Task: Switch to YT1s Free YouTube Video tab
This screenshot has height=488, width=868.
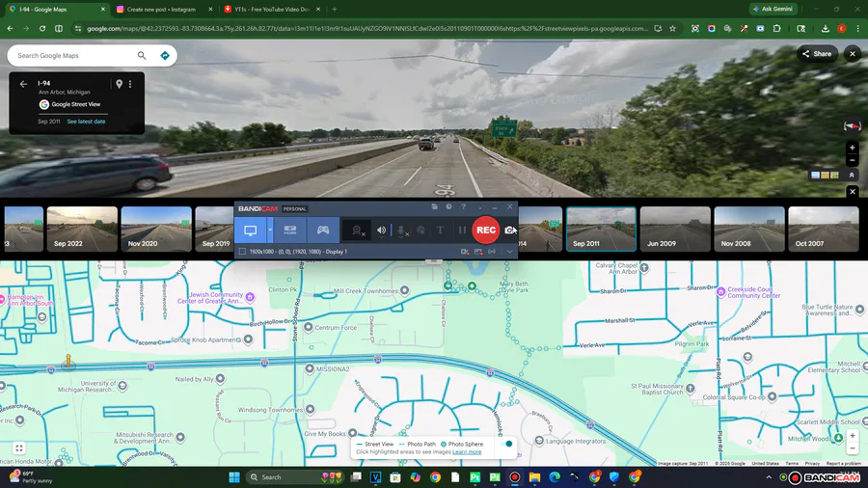Action: pyautogui.click(x=272, y=10)
